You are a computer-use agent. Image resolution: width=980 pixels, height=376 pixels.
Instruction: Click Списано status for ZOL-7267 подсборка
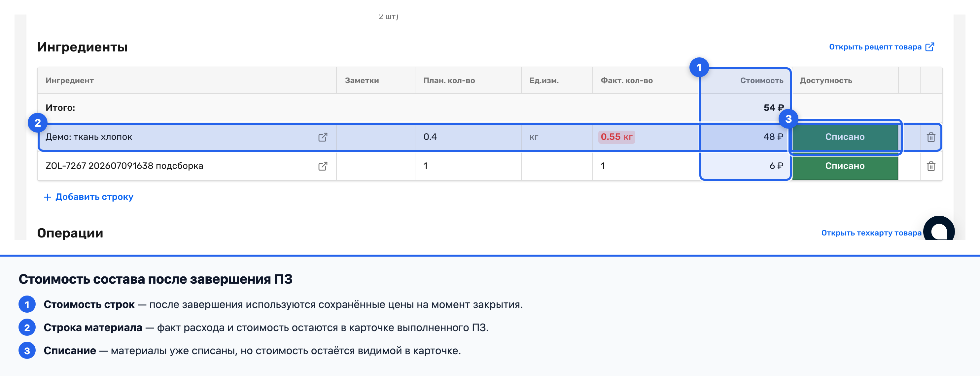coord(845,166)
